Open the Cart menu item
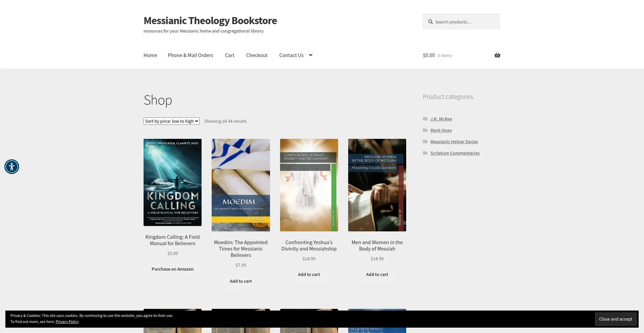 click(230, 55)
